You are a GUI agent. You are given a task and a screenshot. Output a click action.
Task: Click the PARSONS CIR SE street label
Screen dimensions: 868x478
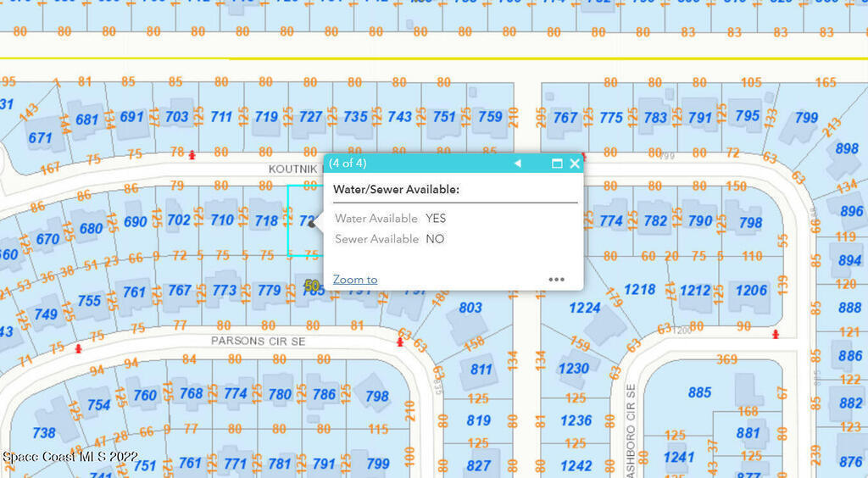click(x=258, y=341)
